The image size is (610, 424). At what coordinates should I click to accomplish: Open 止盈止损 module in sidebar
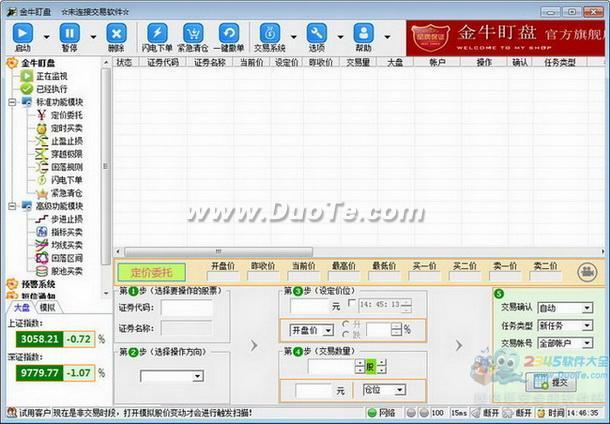67,141
